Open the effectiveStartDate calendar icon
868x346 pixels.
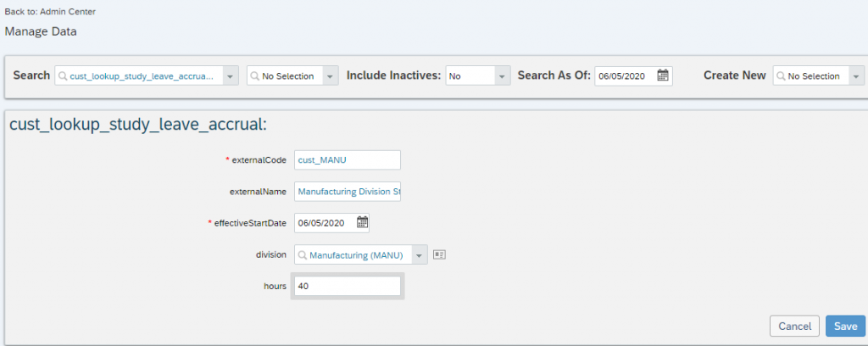(362, 222)
